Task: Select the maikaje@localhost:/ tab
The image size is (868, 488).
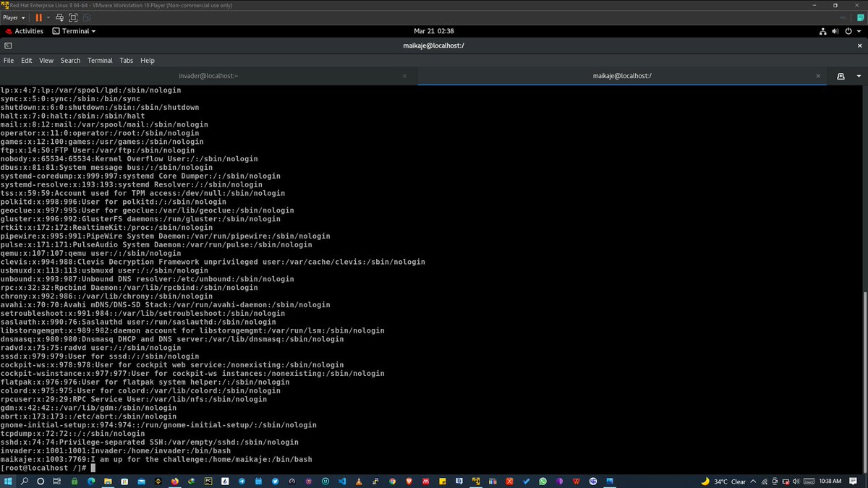Action: click(623, 76)
